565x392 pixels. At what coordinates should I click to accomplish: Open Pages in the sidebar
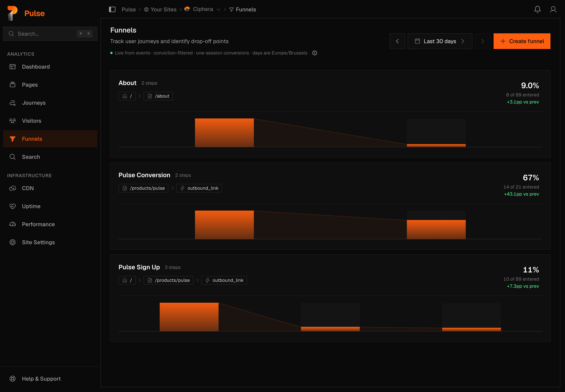click(50, 85)
